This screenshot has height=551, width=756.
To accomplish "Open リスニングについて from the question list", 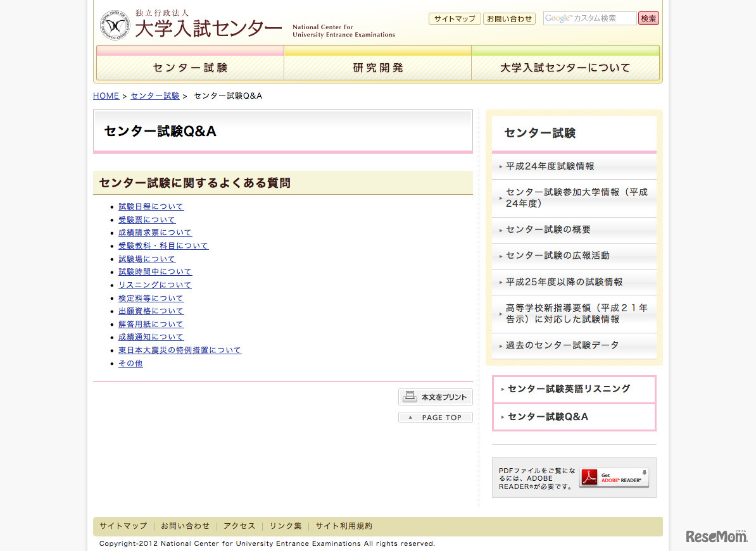I will (x=154, y=285).
